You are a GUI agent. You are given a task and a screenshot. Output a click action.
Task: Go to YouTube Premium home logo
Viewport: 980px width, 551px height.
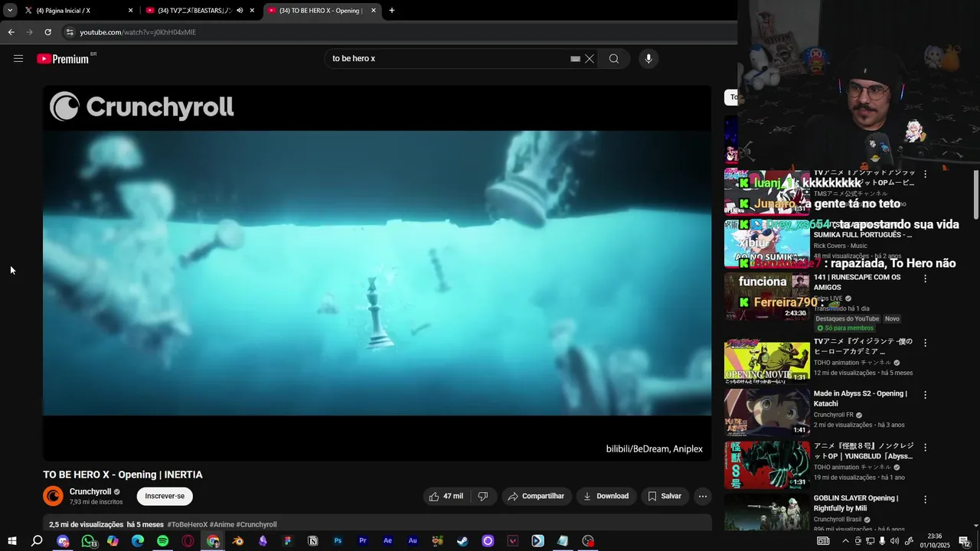(x=63, y=59)
